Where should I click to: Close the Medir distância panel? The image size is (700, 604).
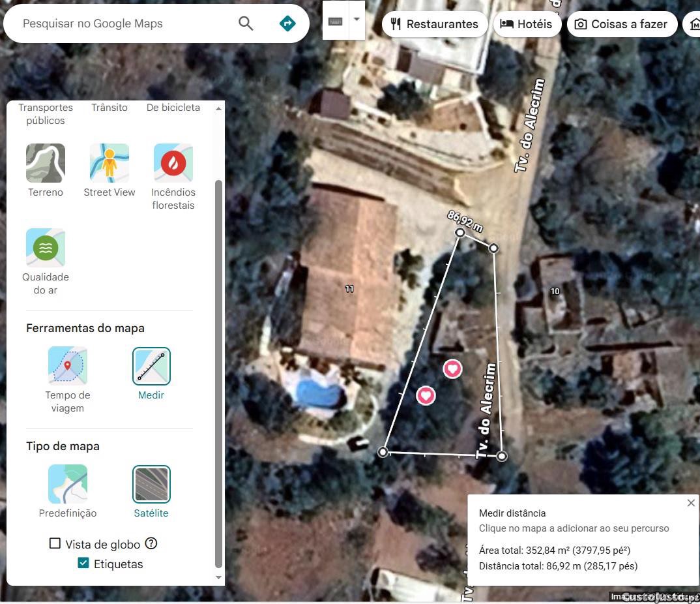pos(691,503)
